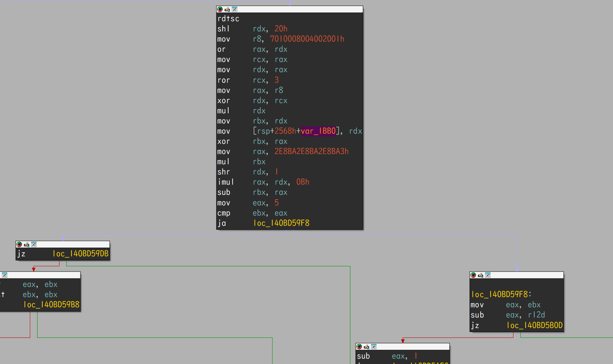
Task: Follow ja target loc_140BD59F8
Action: pos(281,223)
